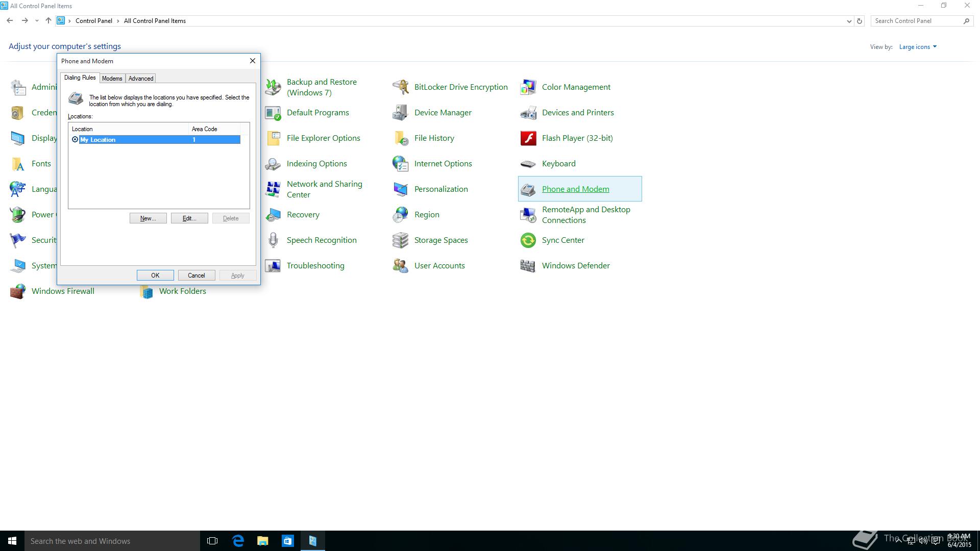
Task: Launch Device Manager icon
Action: coord(401,113)
